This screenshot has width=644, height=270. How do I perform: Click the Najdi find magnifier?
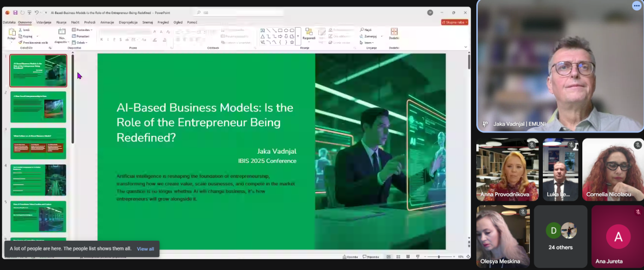tap(362, 30)
